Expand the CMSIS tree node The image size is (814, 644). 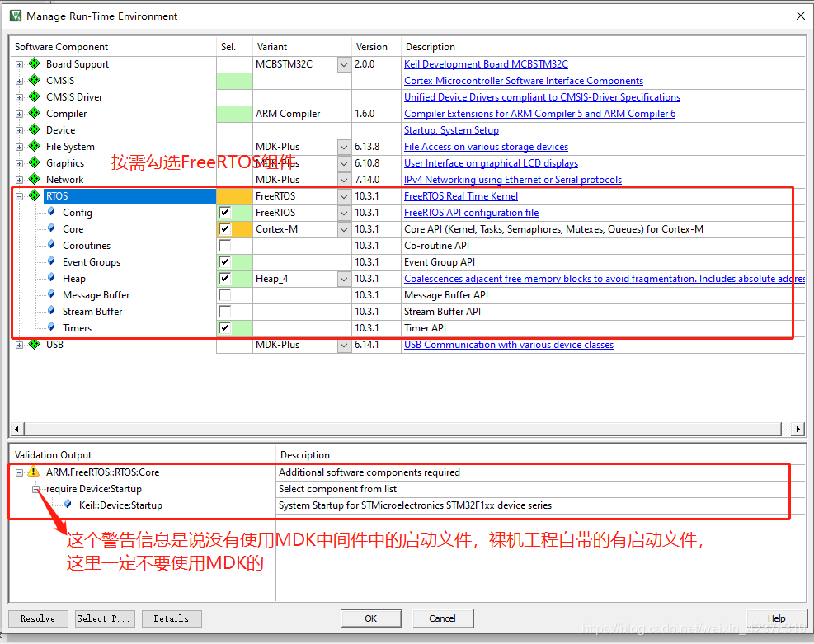point(19,81)
